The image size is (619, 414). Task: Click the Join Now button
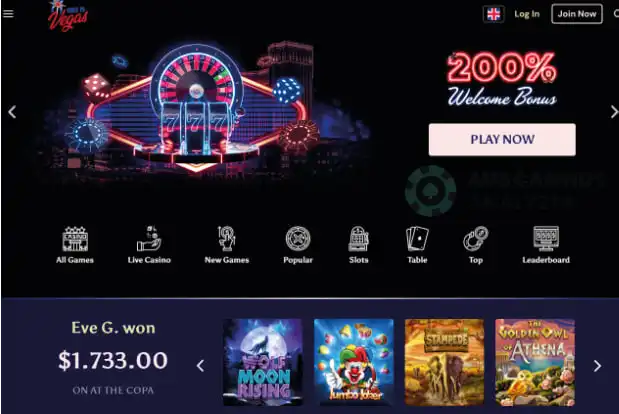(577, 14)
